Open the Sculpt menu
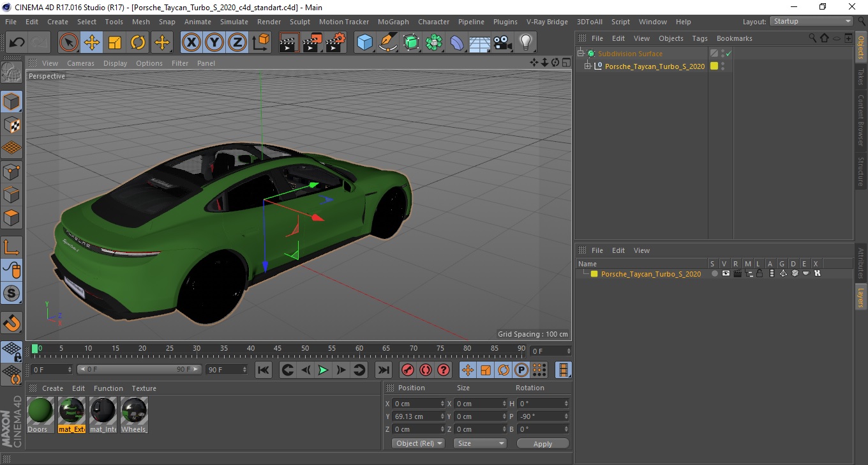 [x=299, y=22]
